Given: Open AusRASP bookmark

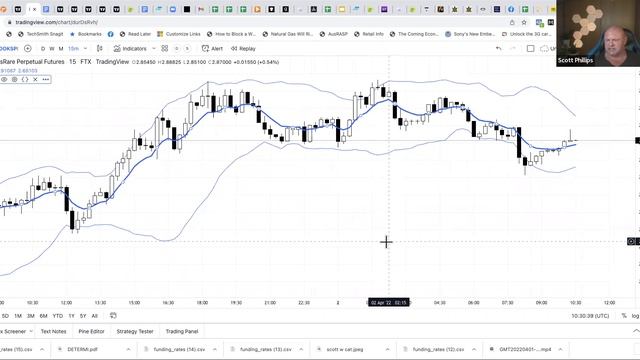Looking at the screenshot, I should 333,34.
